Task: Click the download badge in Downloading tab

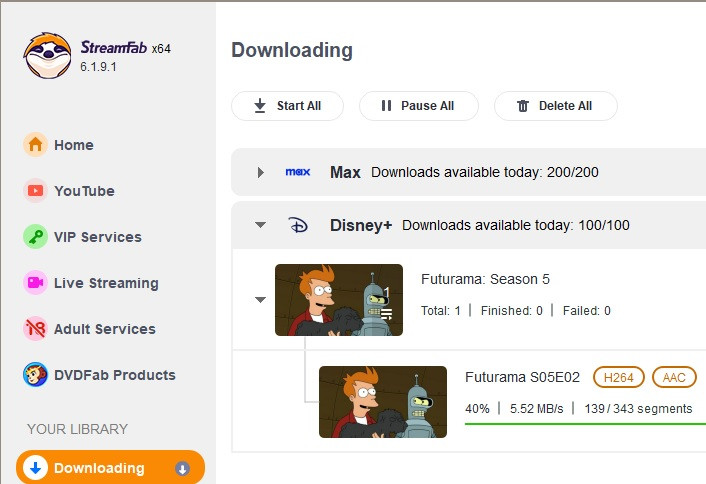Action: 182,469
